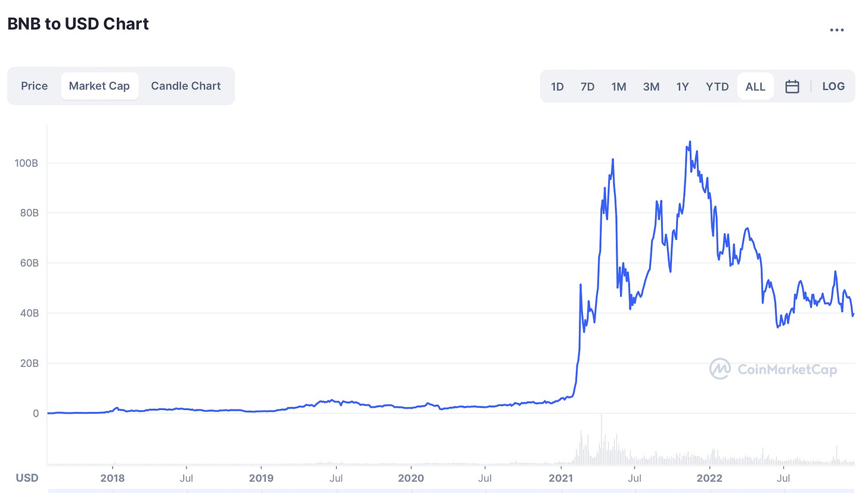
Task: Click the USD currency label
Action: coord(27,478)
